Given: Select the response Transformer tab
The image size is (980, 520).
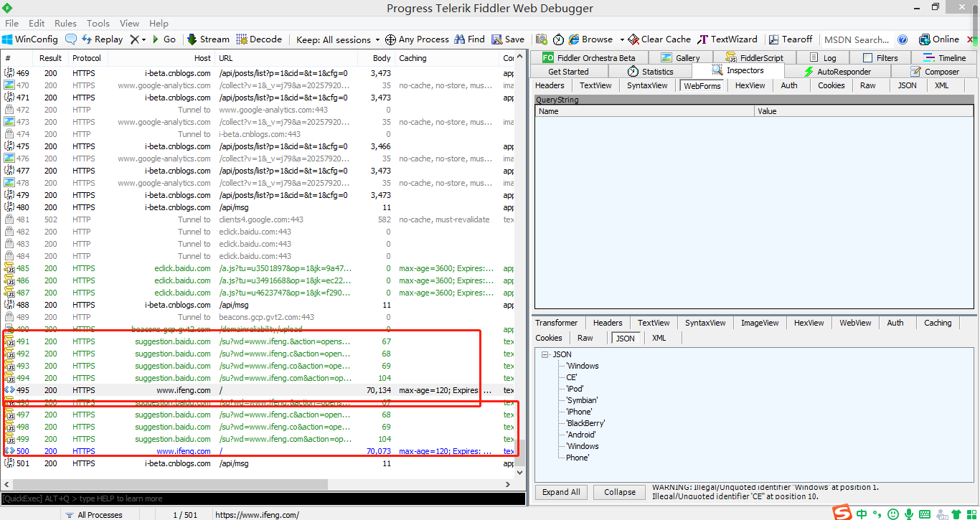Looking at the screenshot, I should 556,323.
